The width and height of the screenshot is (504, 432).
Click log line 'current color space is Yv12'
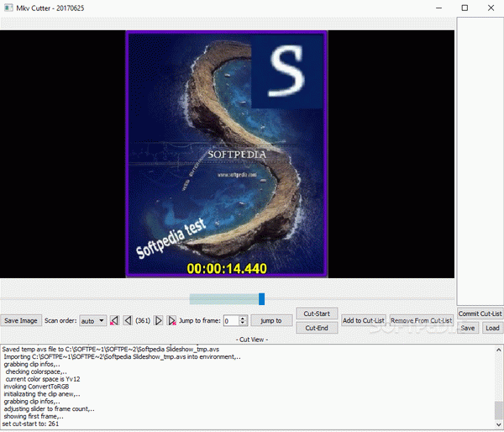point(43,379)
